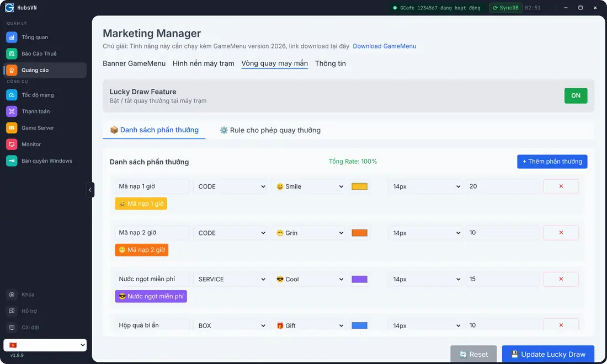Image resolution: width=607 pixels, height=364 pixels.
Task: Open Cài đặt settings icon
Action: [12, 328]
